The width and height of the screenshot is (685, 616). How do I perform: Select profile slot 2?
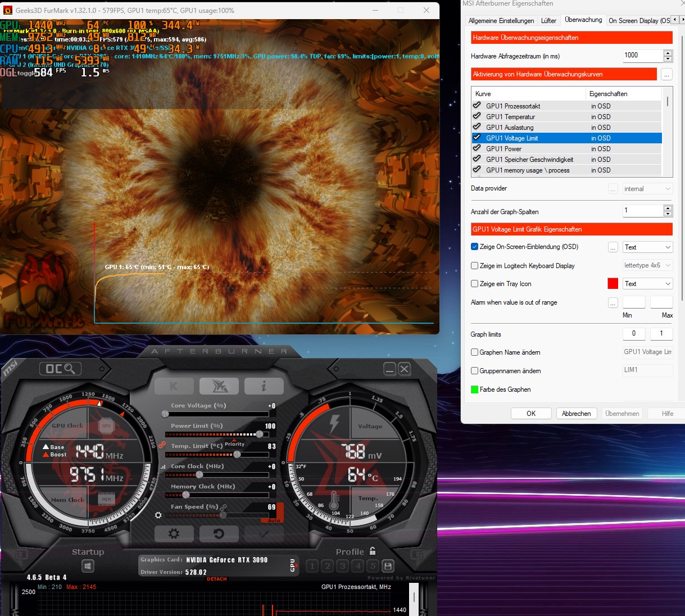click(328, 566)
